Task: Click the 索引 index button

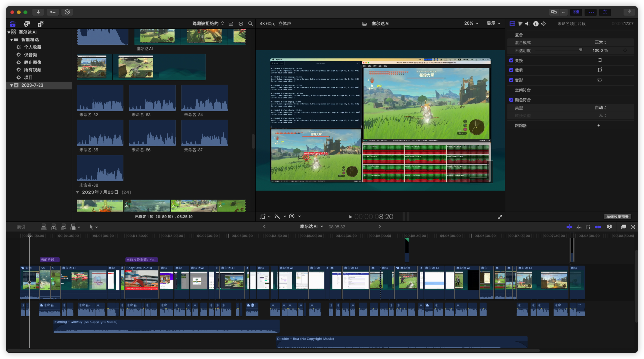Action: [21, 227]
